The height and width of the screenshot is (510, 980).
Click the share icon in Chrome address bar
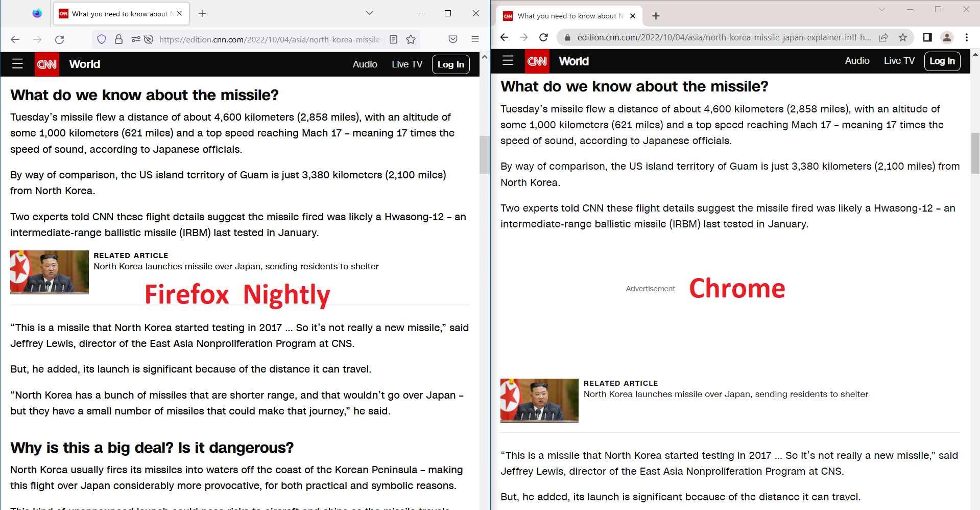tap(883, 37)
